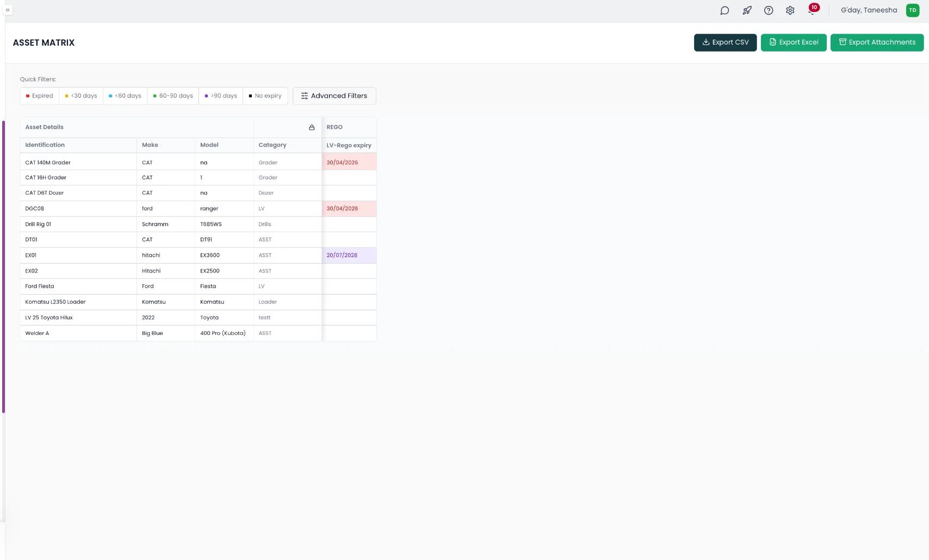Viewport: 929px width, 560px height.
Task: Open the settings gear icon
Action: (790, 10)
